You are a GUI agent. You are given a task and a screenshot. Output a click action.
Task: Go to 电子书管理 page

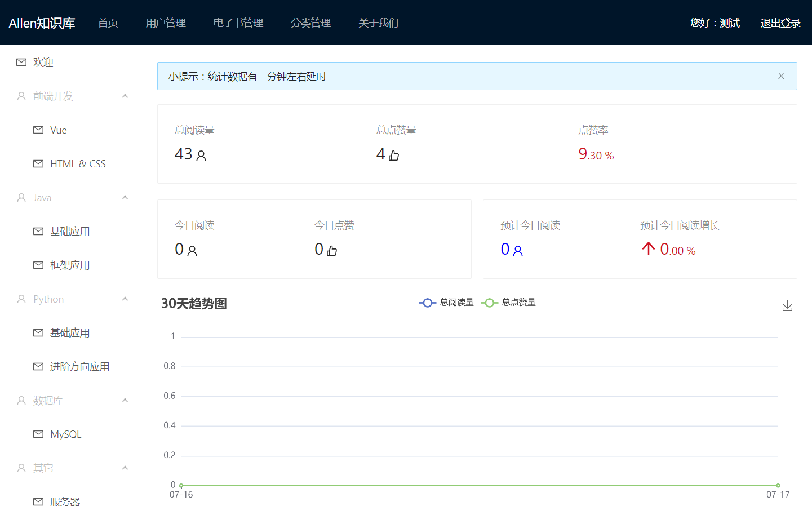238,23
